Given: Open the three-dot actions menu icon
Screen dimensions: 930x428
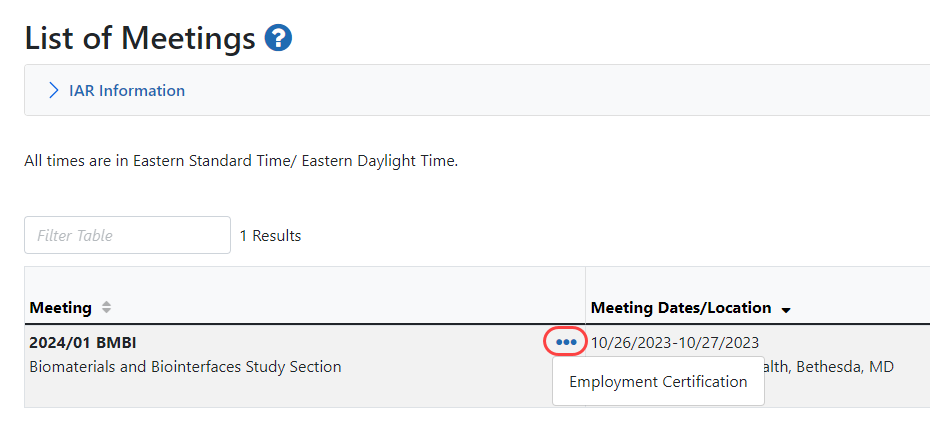Looking at the screenshot, I should (566, 342).
